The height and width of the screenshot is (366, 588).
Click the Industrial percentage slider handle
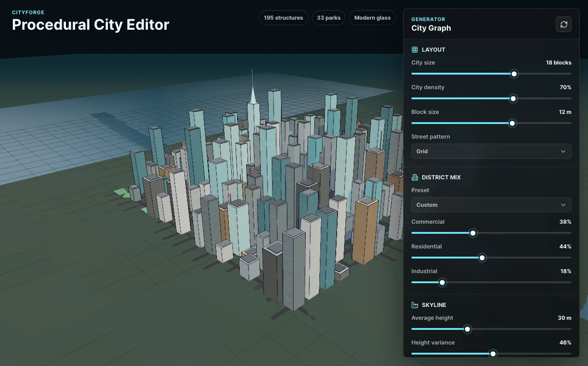click(442, 282)
